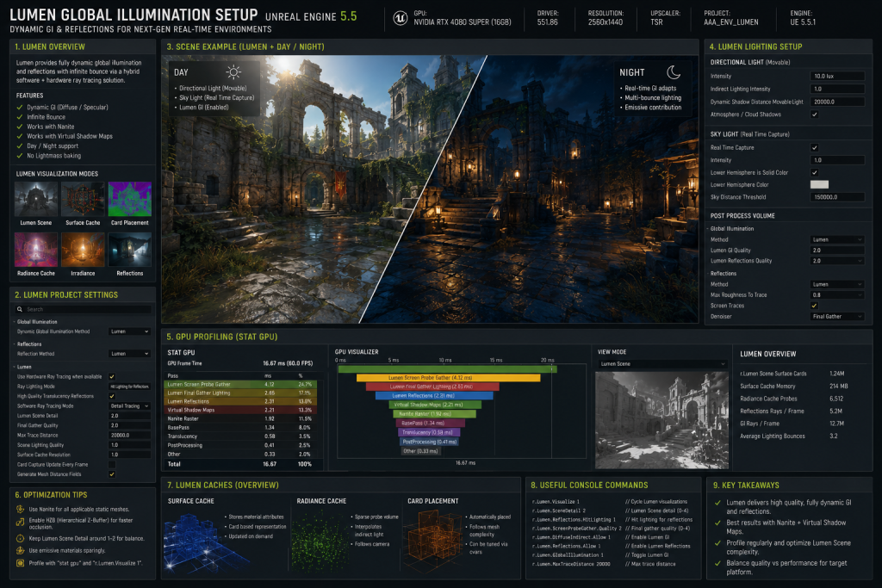
Task: Enable Card Capture Update Every Frame
Action: (112, 464)
